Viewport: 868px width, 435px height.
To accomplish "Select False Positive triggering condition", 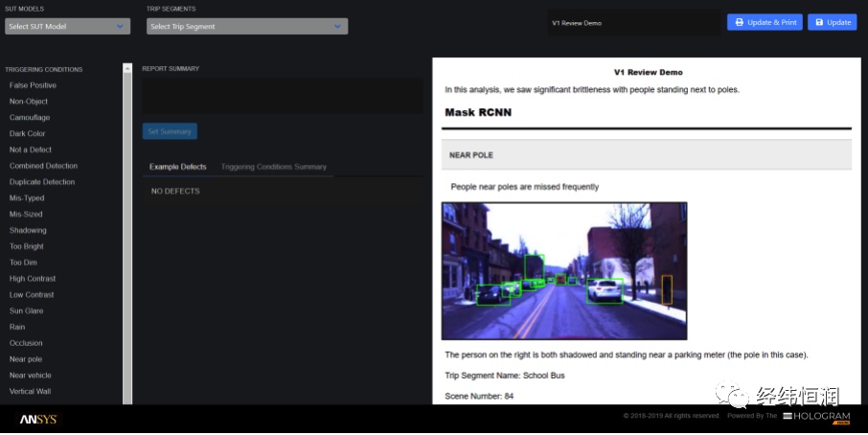I will coord(33,85).
